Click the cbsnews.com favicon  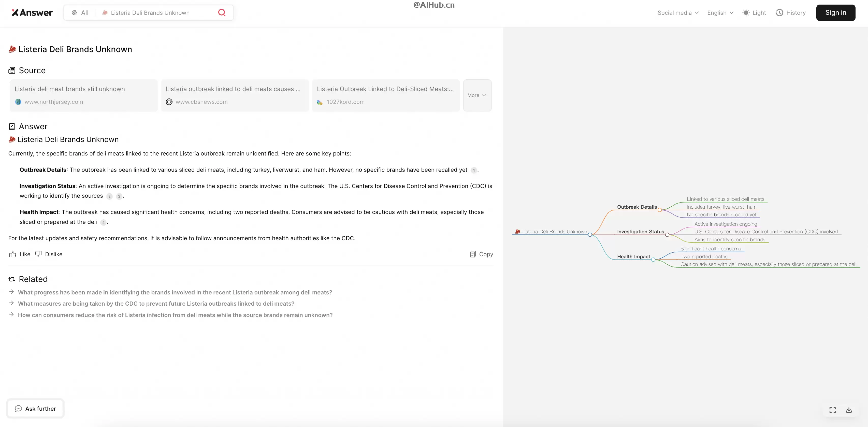point(169,102)
